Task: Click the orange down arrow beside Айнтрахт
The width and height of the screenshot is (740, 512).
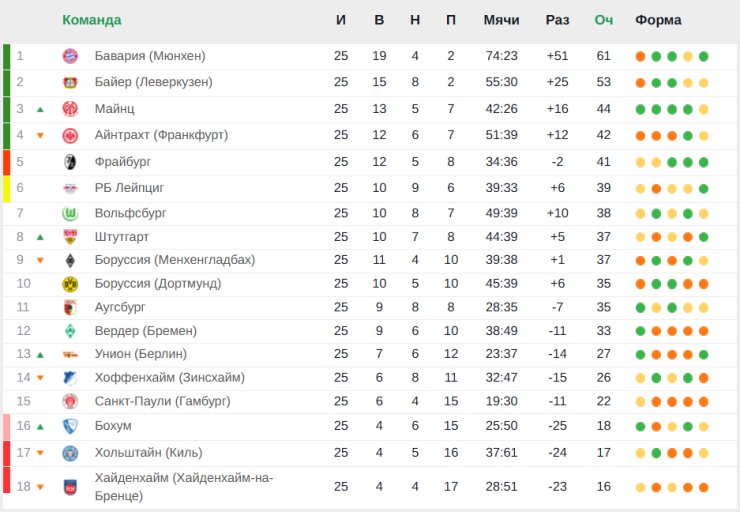Action: [x=40, y=136]
